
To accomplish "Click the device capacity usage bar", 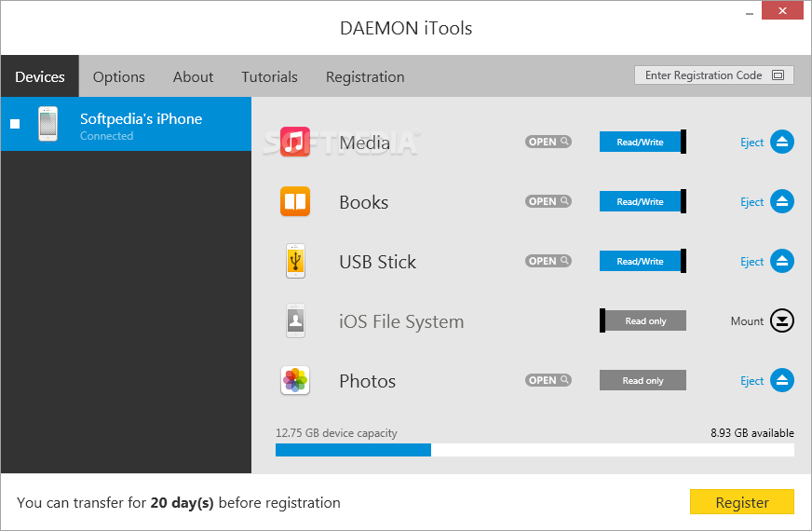I will (x=535, y=450).
